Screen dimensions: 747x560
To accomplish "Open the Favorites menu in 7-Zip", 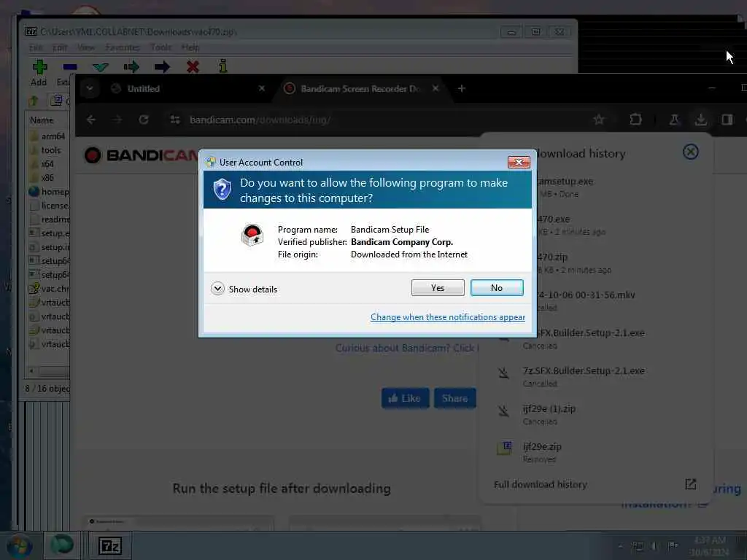I will (x=123, y=47).
